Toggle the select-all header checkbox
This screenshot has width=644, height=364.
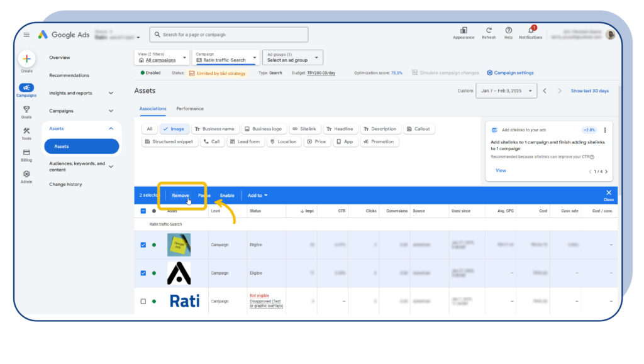[x=143, y=211]
